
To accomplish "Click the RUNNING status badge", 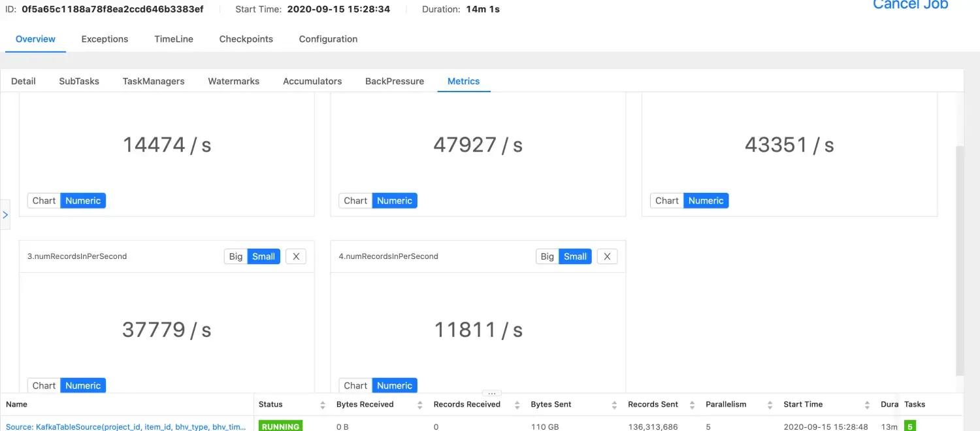I will [x=280, y=426].
